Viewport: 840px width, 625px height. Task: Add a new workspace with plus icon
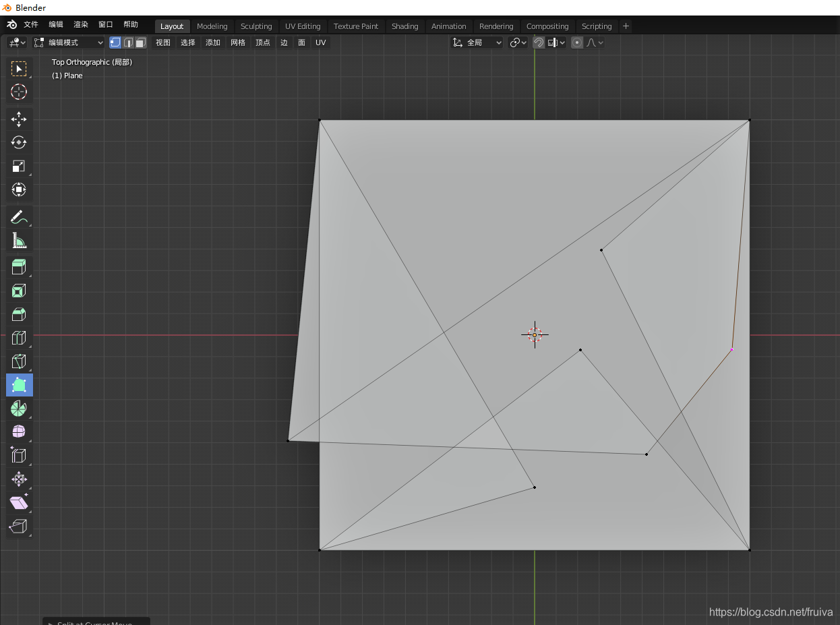(x=626, y=26)
